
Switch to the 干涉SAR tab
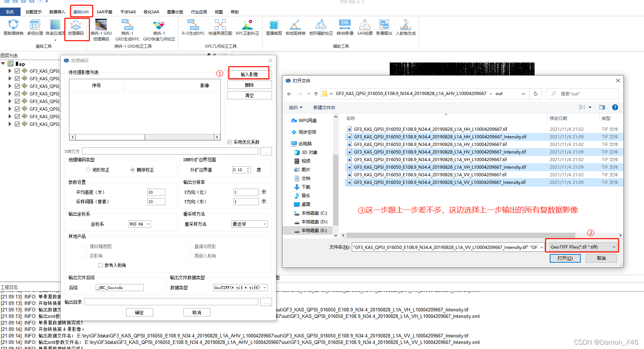point(128,12)
